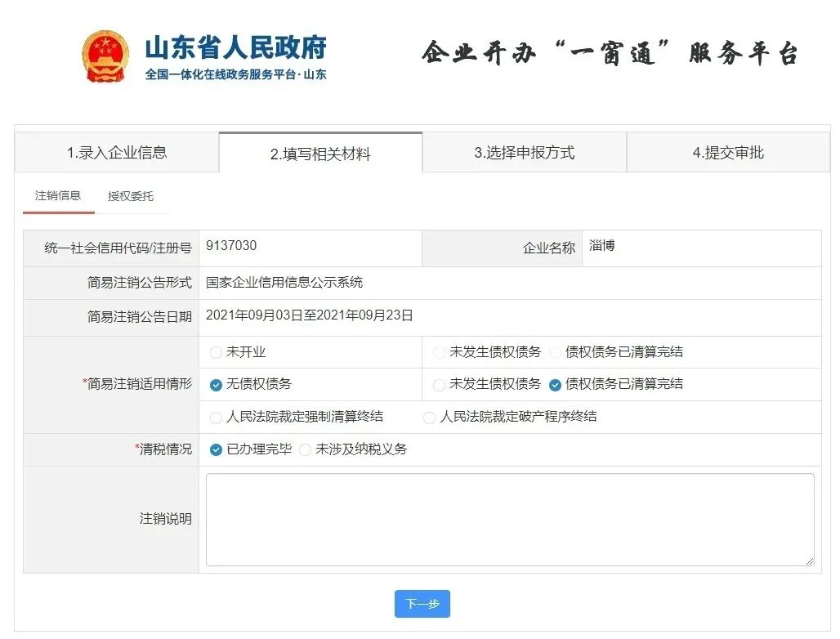The height and width of the screenshot is (639, 840).
Task: Switch to the 授权委托 sub-tab
Action: pos(130,197)
